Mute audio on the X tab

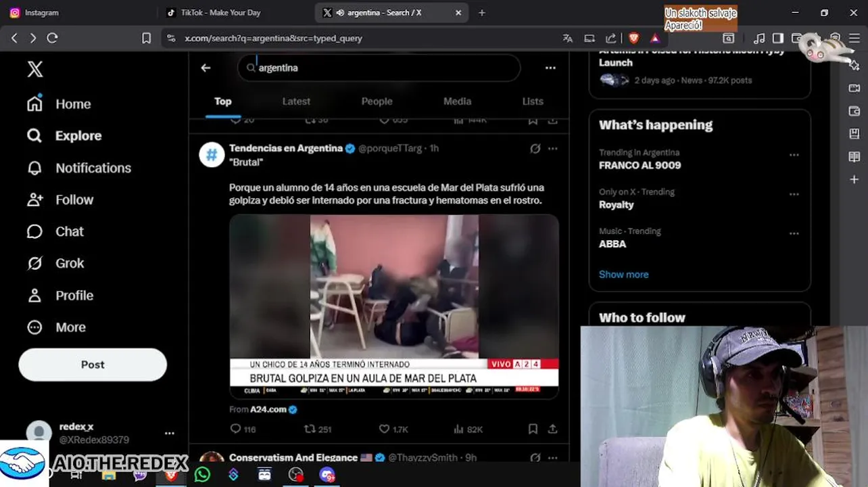pos(340,12)
